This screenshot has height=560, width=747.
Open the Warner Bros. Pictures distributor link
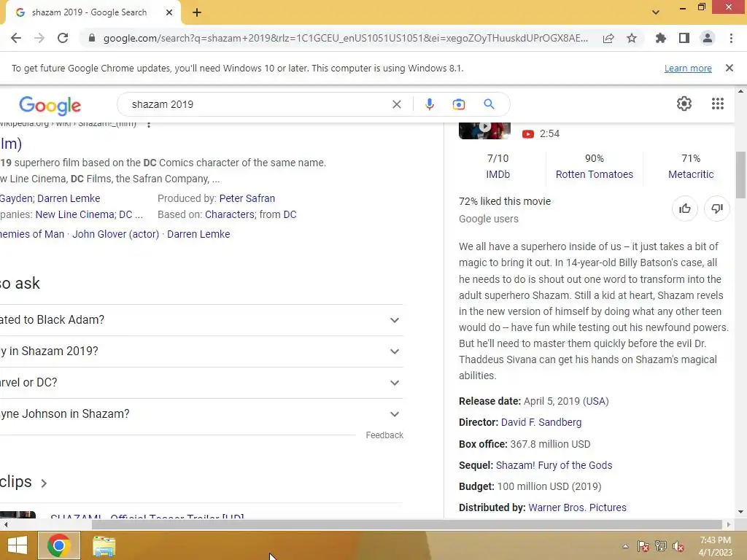pyautogui.click(x=578, y=507)
